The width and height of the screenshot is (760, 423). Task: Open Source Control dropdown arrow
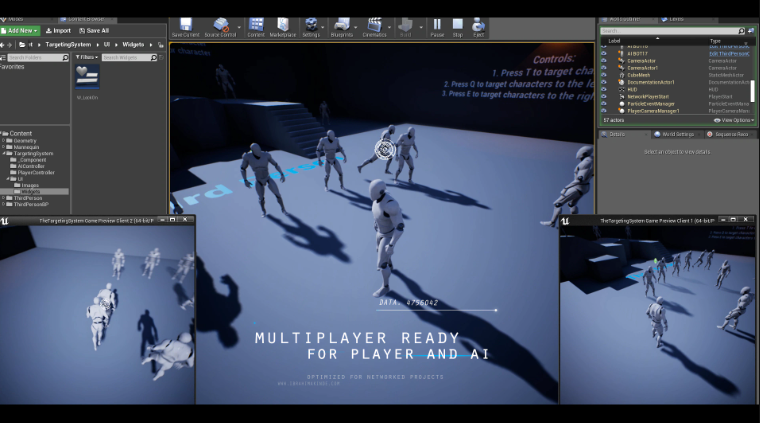239,28
